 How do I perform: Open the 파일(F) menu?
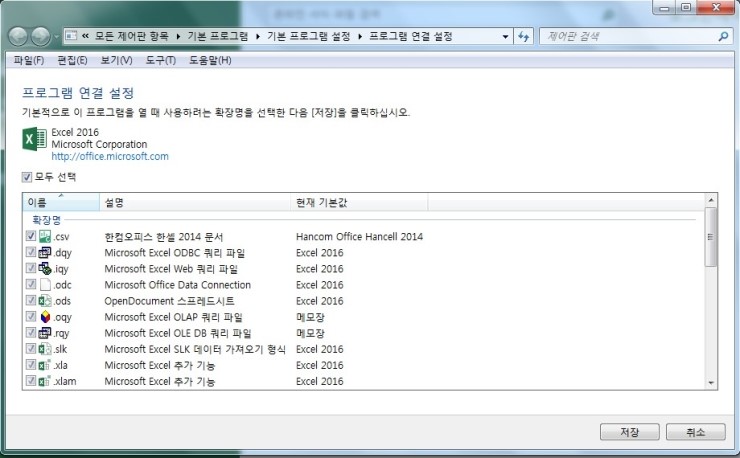click(28, 60)
